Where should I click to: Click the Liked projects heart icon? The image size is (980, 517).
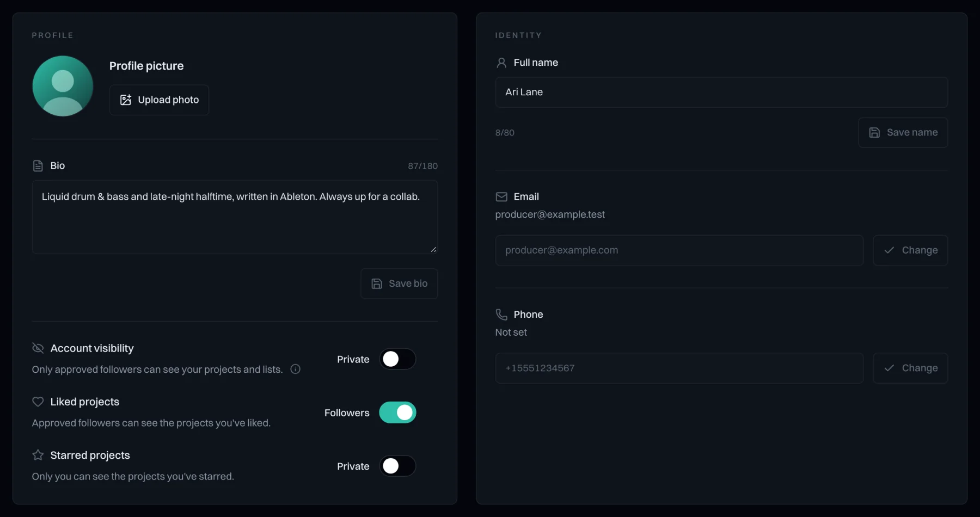pyautogui.click(x=38, y=402)
